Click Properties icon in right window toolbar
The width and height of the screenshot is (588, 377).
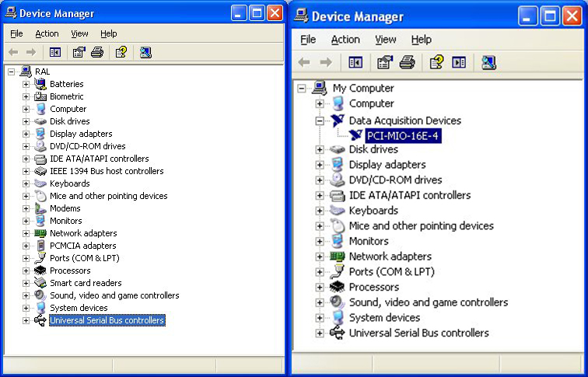(x=385, y=62)
